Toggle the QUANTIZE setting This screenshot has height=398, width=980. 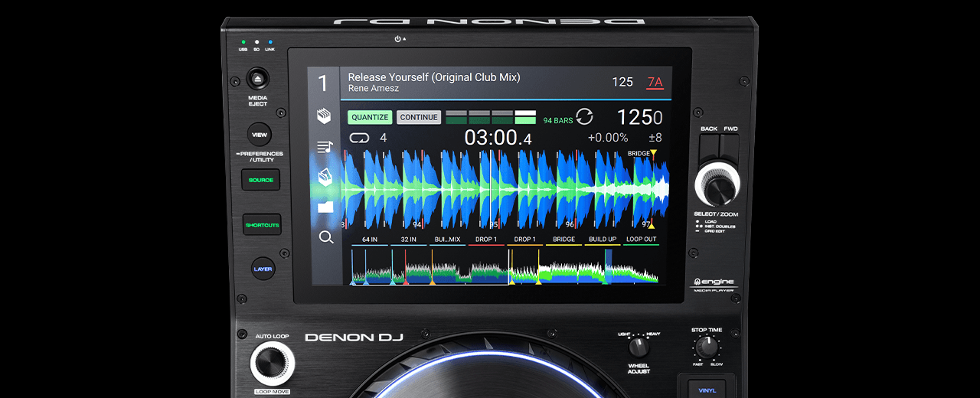coord(370,117)
